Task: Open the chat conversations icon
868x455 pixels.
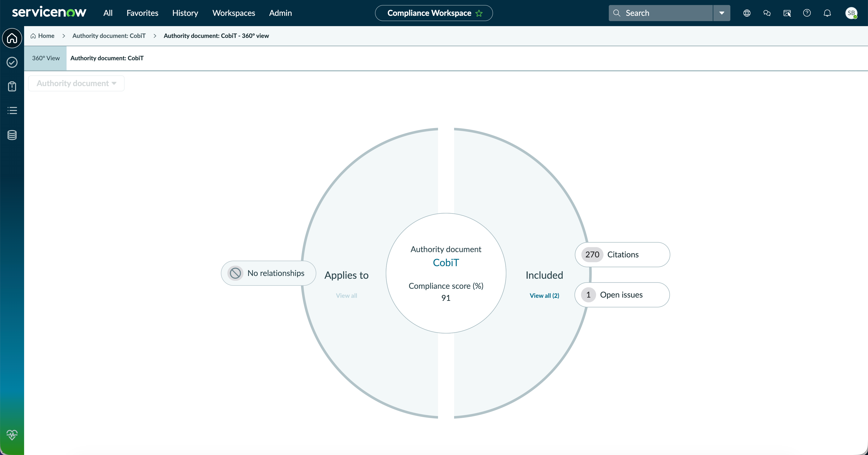Action: point(767,13)
